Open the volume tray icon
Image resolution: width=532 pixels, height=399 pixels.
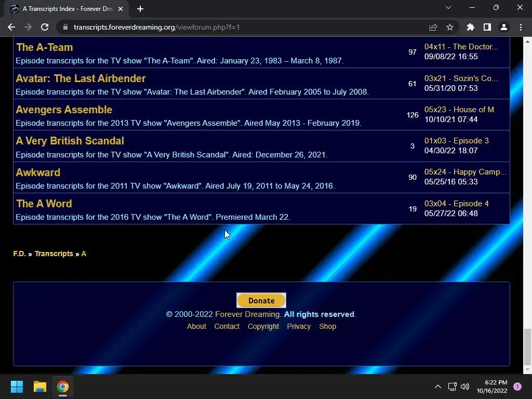pyautogui.click(x=465, y=387)
